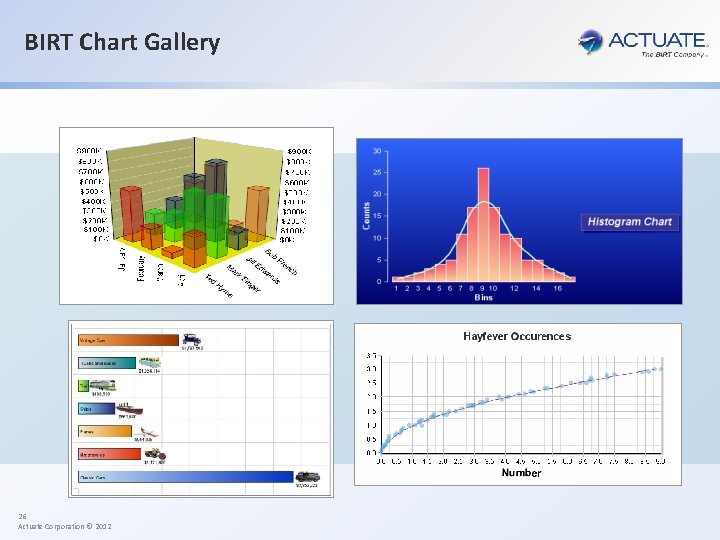
Task: Click the "Ted Hyrne" label in the 3D chart
Action: pyautogui.click(x=219, y=286)
